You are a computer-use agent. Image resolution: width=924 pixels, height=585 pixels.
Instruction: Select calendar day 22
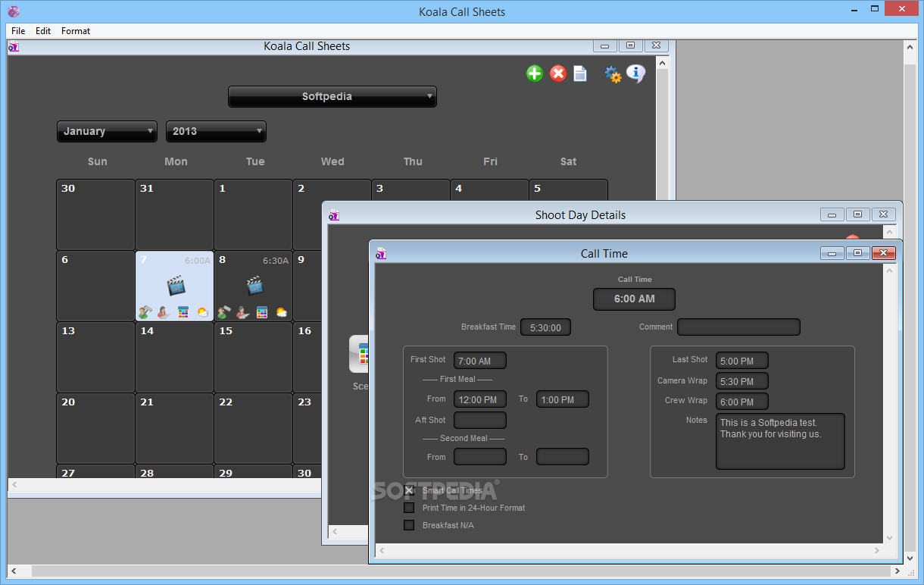[x=253, y=428]
